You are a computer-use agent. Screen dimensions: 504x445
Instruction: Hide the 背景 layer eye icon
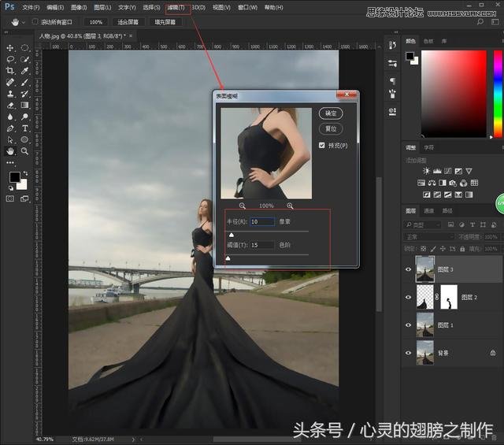tap(408, 353)
